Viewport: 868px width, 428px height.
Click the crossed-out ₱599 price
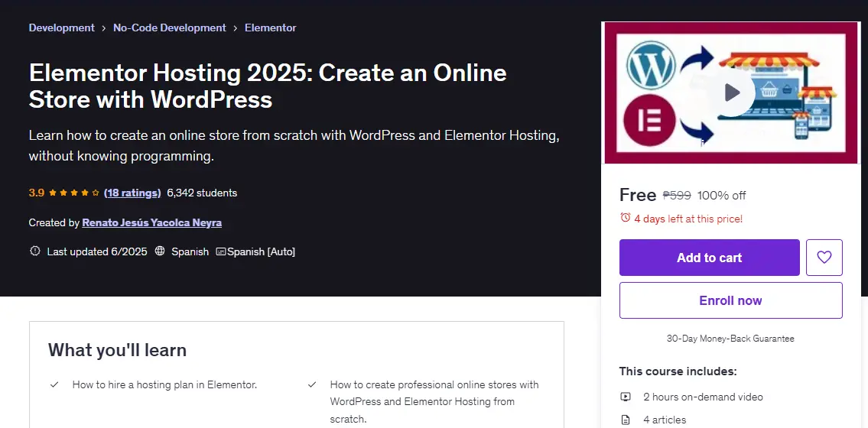coord(677,195)
